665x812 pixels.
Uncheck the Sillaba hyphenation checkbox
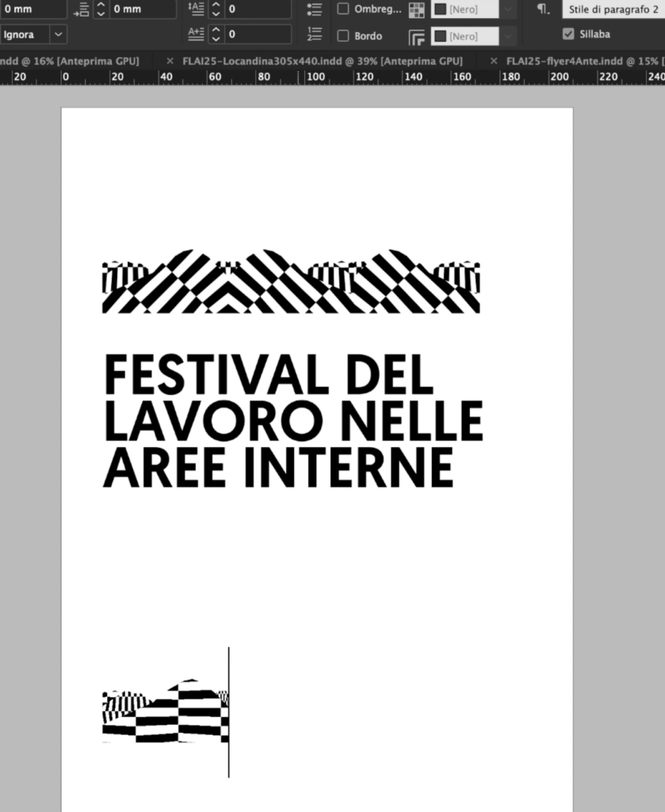pyautogui.click(x=568, y=34)
